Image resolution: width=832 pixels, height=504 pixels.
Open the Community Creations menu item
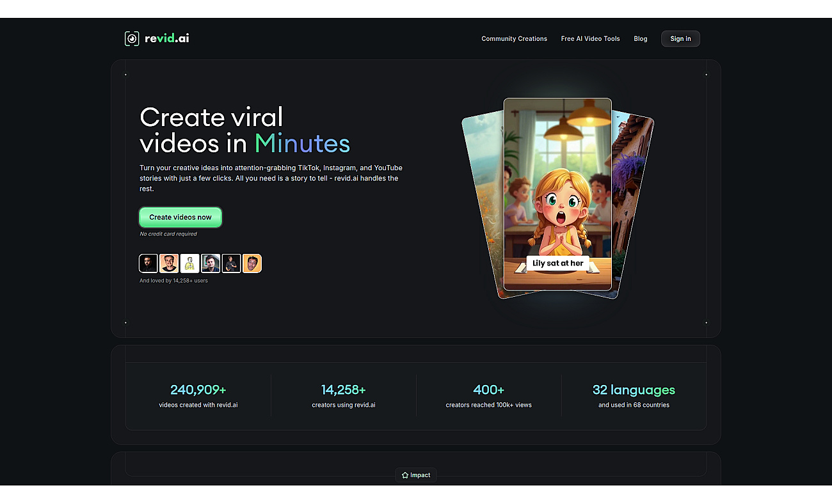pyautogui.click(x=514, y=39)
